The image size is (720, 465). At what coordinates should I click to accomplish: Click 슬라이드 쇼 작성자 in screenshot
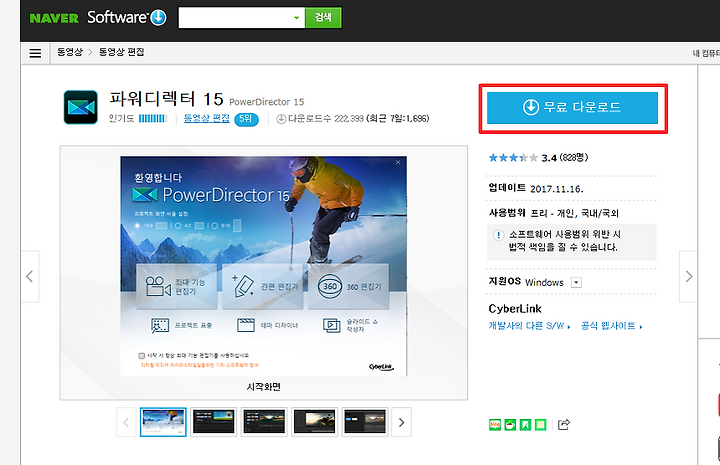click(x=350, y=325)
